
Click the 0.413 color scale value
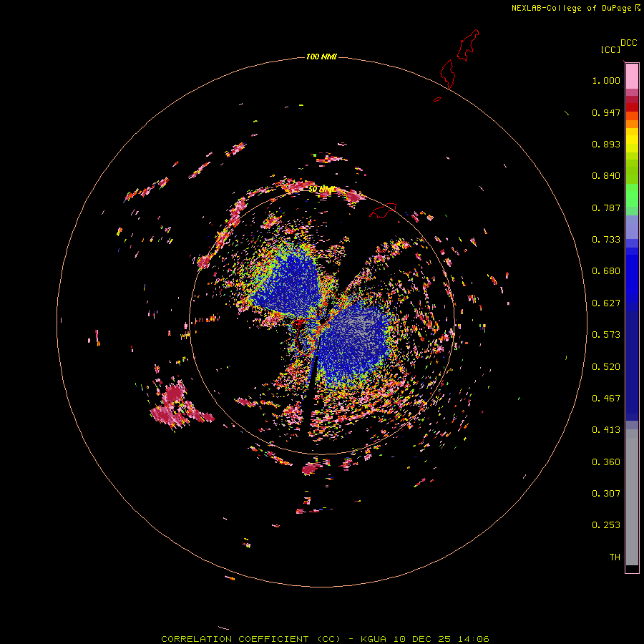(606, 430)
